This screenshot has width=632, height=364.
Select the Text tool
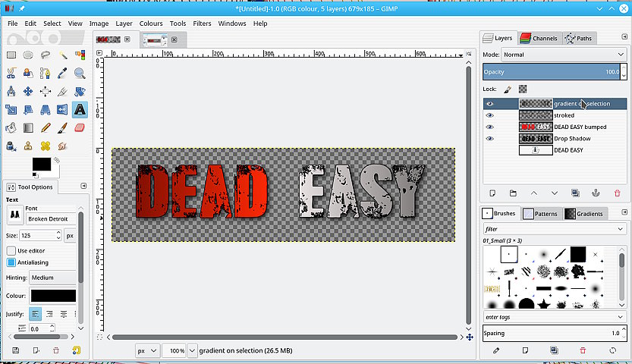coord(80,109)
